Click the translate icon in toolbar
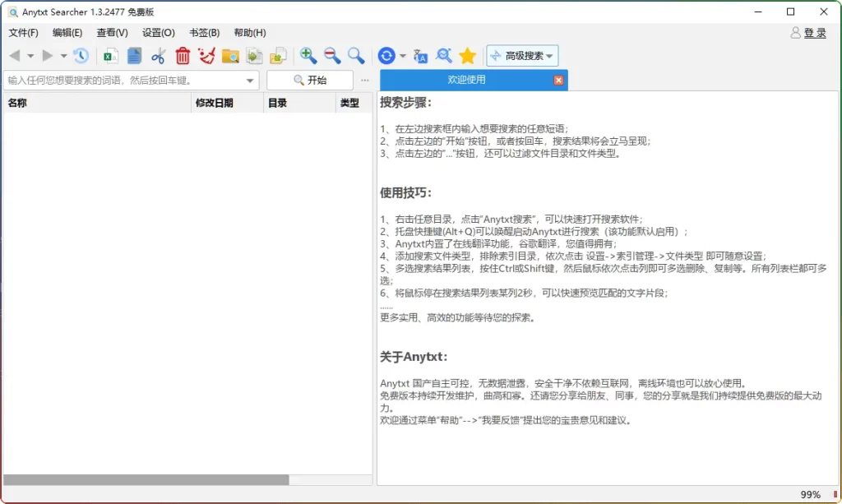 pyautogui.click(x=420, y=56)
